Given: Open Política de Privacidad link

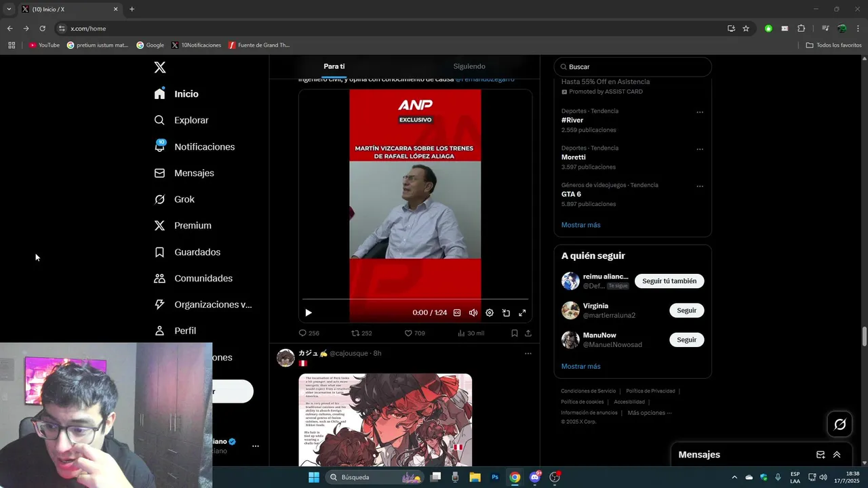Looking at the screenshot, I should (650, 391).
